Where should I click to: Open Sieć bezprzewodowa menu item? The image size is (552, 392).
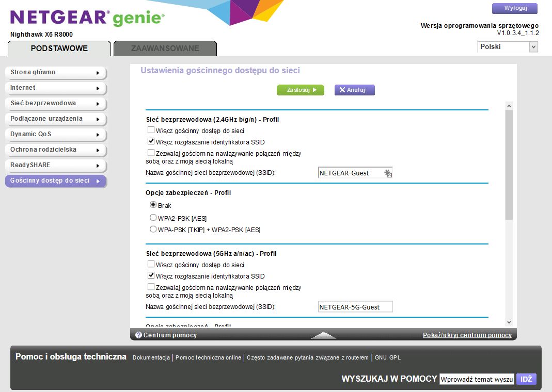point(56,104)
